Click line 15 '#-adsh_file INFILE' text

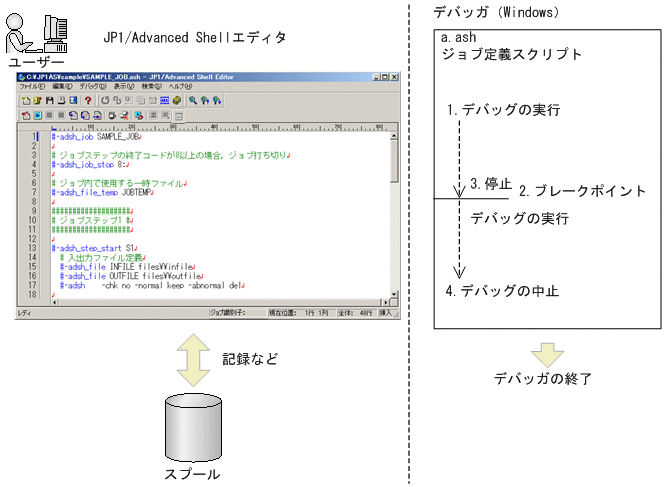(x=97, y=267)
